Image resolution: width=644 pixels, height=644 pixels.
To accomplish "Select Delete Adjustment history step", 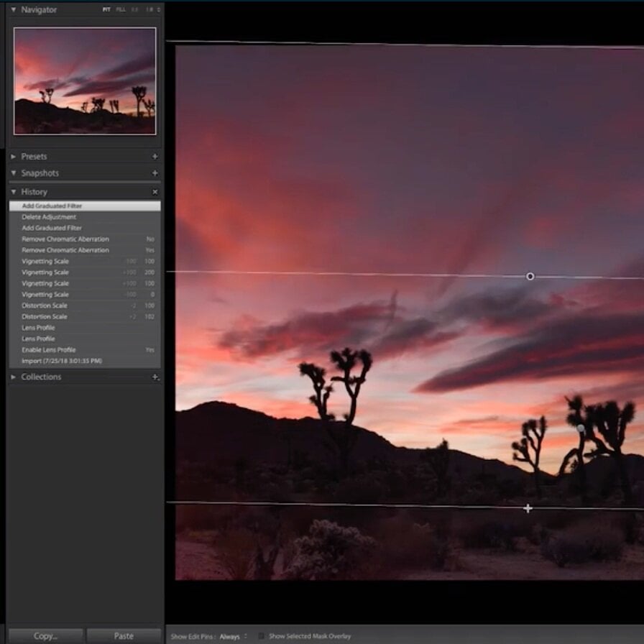I will point(49,217).
